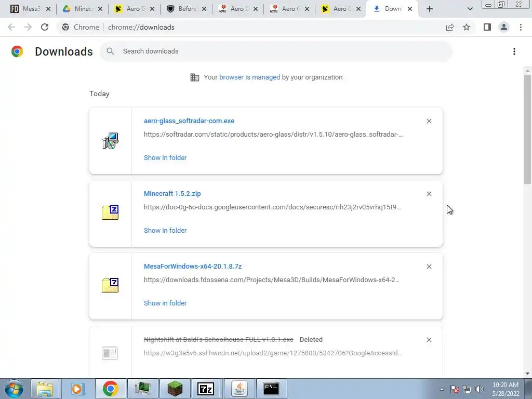This screenshot has width=532, height=399.
Task: Click the deleted Nightshift file icon
Action: click(110, 353)
